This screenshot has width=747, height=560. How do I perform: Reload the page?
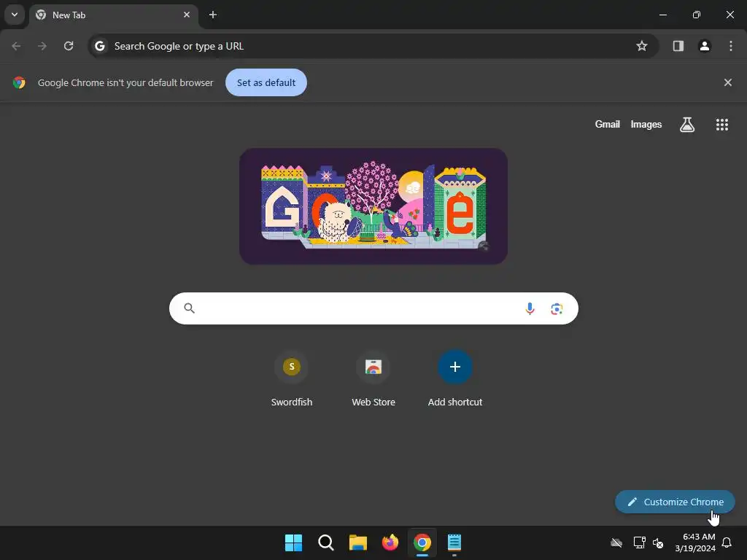[x=69, y=46]
